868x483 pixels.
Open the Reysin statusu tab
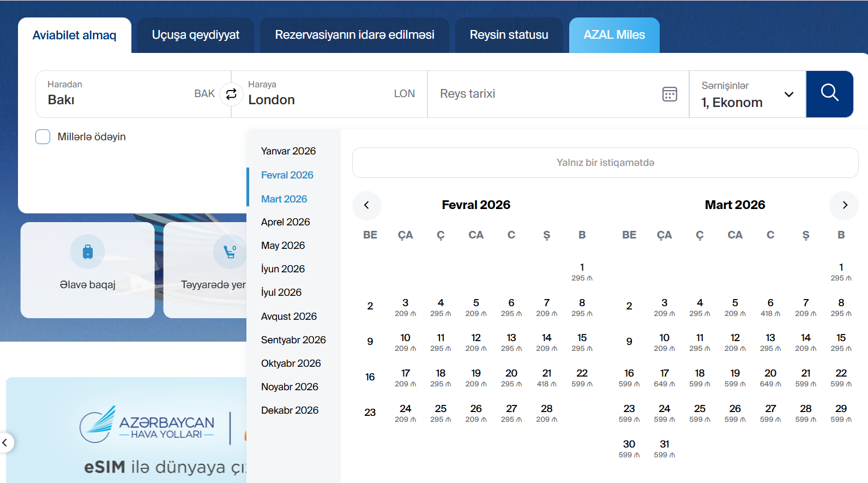click(509, 35)
